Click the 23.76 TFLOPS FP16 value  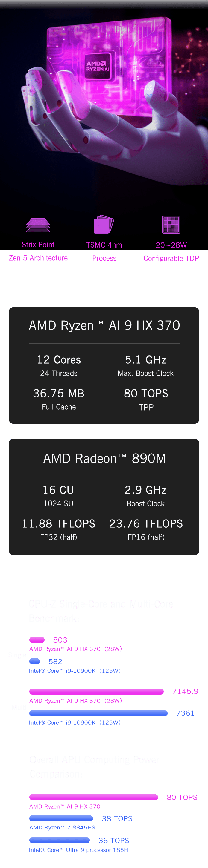pyautogui.click(x=146, y=524)
